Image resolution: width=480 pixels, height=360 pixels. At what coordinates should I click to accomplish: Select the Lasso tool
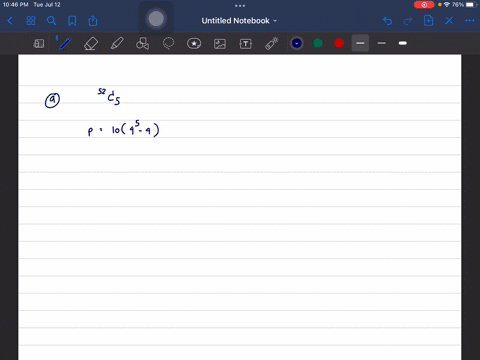click(x=168, y=44)
